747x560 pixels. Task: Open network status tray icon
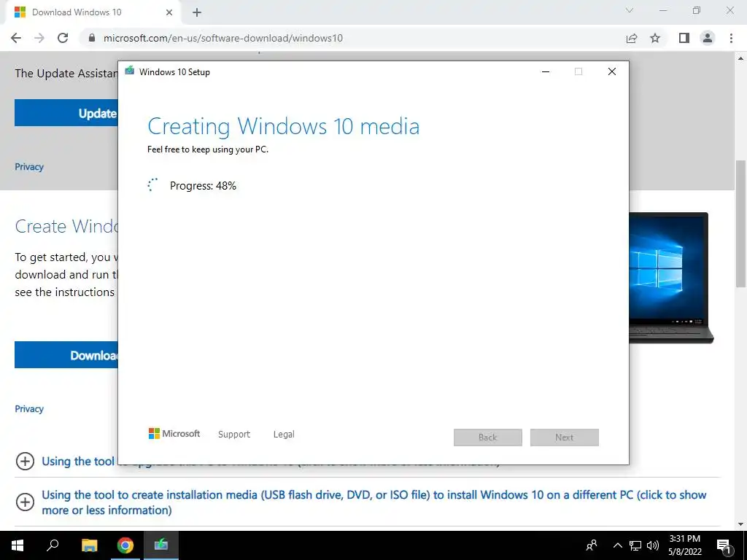635,545
